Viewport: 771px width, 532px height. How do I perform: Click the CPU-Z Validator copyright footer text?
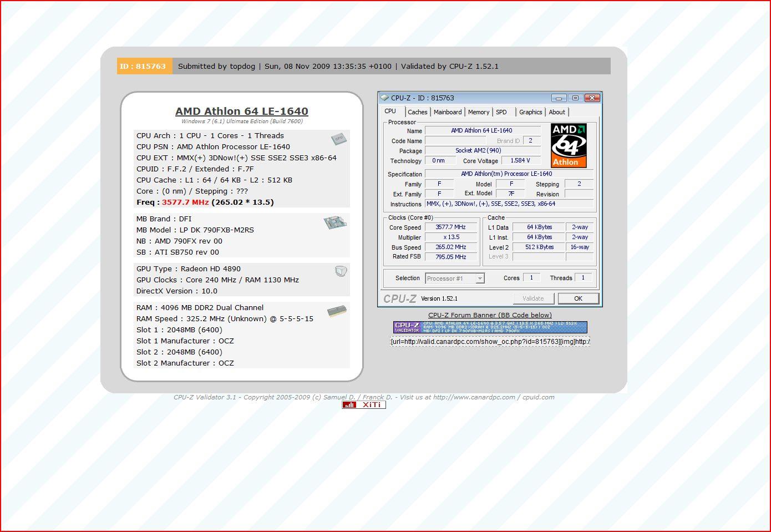364,397
